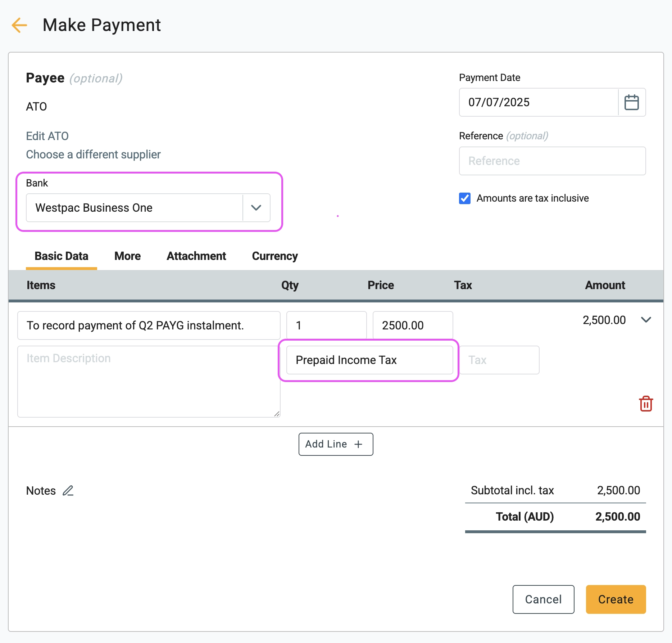Viewport: 672px width, 643px height.
Task: Click the Total (AUD) 2,500.00 value
Action: click(617, 517)
